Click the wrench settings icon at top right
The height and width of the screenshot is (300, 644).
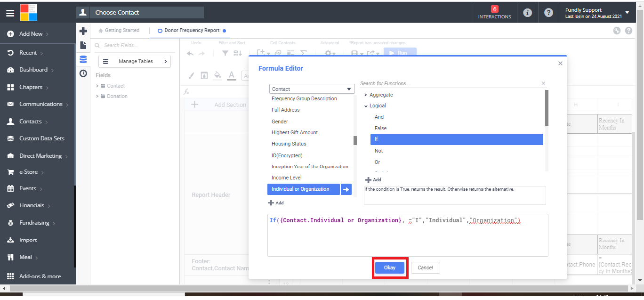(617, 31)
